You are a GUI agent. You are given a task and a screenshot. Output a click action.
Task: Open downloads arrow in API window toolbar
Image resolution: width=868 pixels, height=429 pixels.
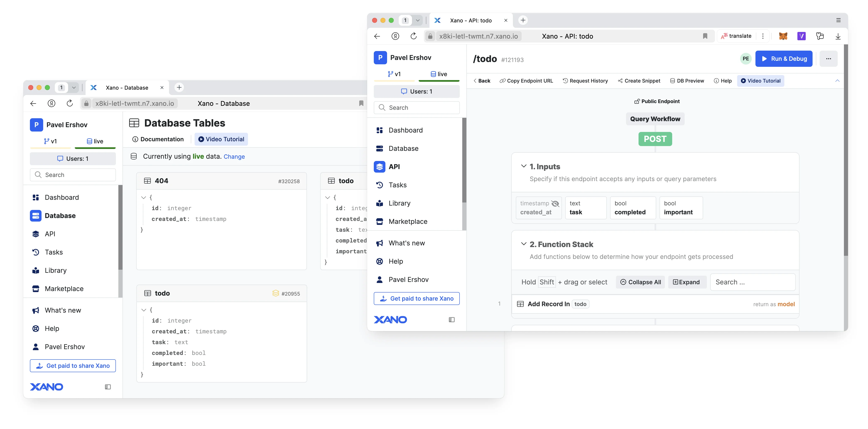click(x=838, y=36)
